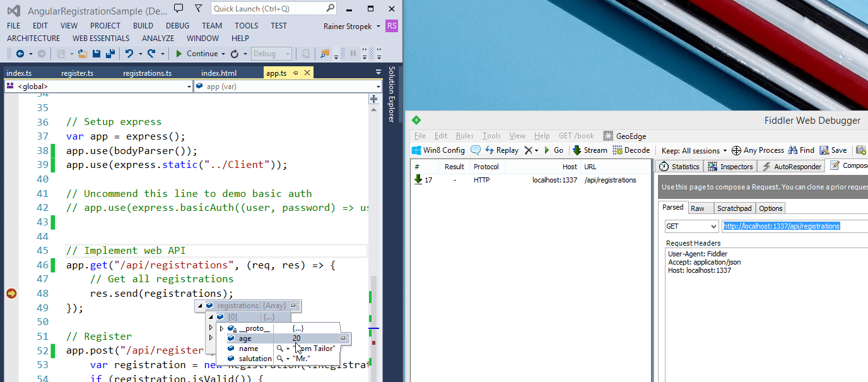The image size is (868, 382).
Task: Click the Find icon in Fiddler toolbar
Action: (801, 150)
